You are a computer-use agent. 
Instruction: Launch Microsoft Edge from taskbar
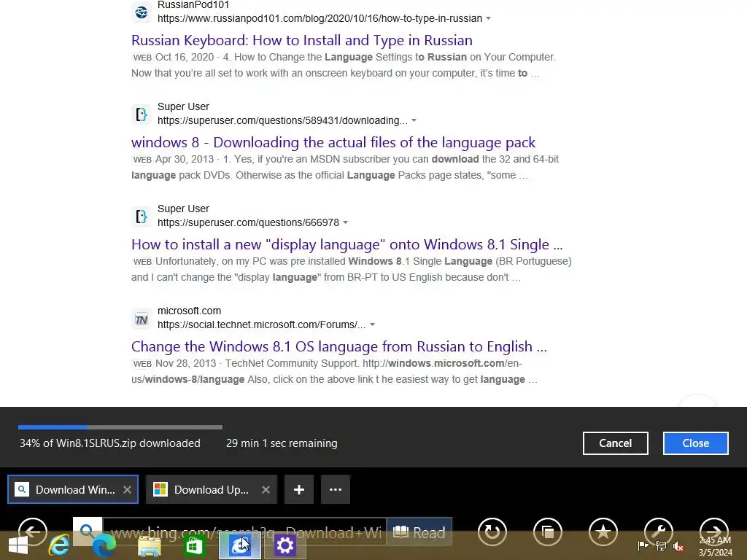coord(104,545)
